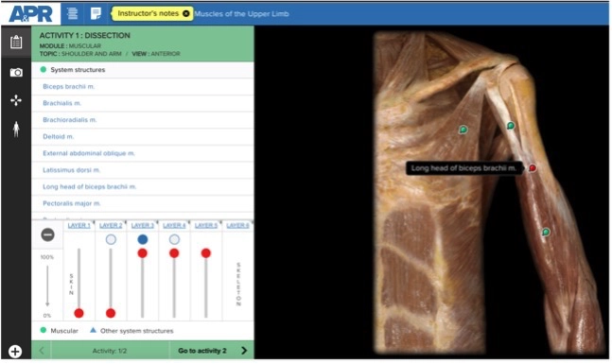Click the APR logo
Viewport: 612px width, 364px height.
30,13
